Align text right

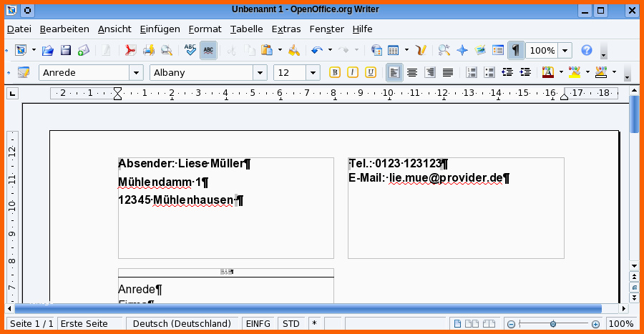(x=430, y=73)
